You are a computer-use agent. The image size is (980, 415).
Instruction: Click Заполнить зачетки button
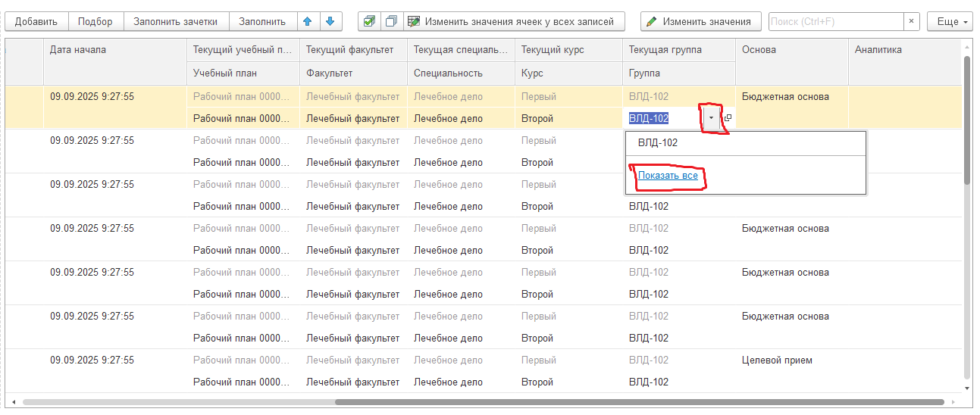175,21
